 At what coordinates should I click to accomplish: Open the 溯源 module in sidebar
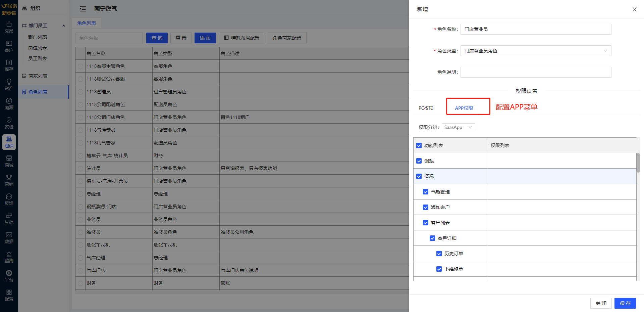[x=9, y=104]
